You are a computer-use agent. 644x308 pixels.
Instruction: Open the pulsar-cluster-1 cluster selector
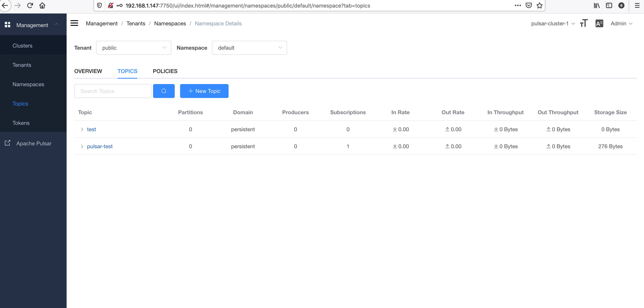coord(553,24)
